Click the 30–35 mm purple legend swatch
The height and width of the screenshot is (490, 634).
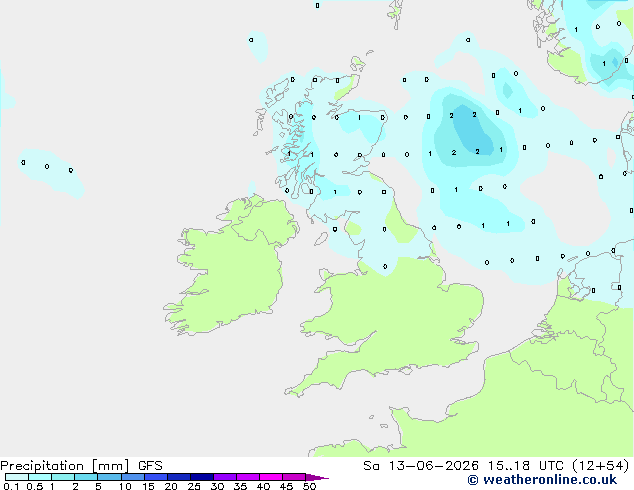[225, 477]
